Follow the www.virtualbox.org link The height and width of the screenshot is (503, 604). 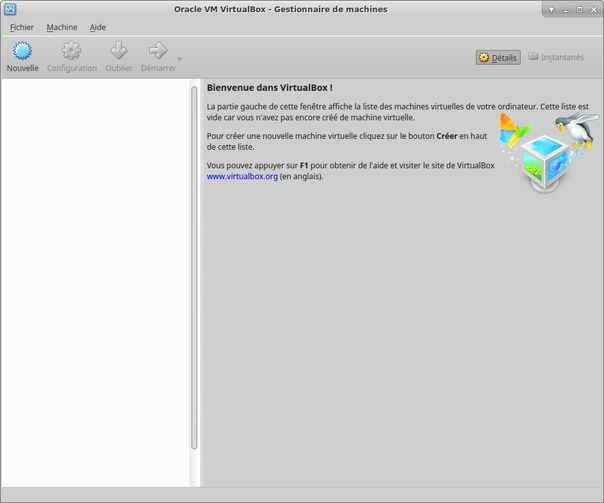point(242,176)
